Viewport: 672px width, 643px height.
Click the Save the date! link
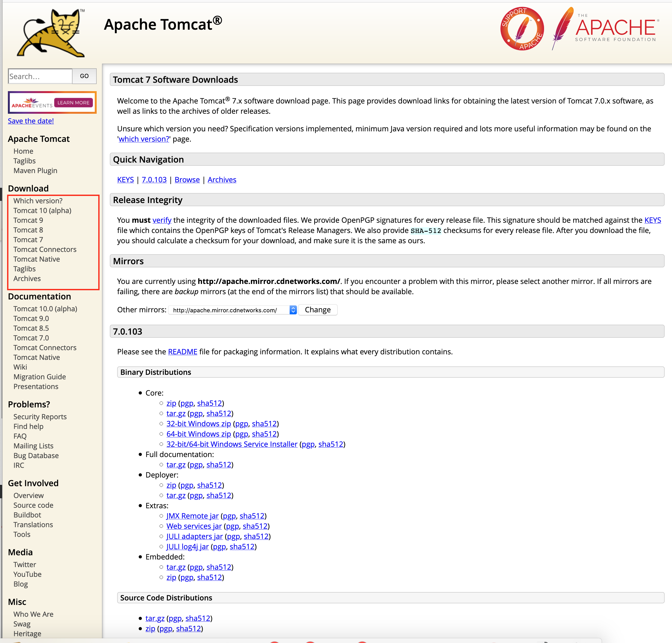coord(31,121)
